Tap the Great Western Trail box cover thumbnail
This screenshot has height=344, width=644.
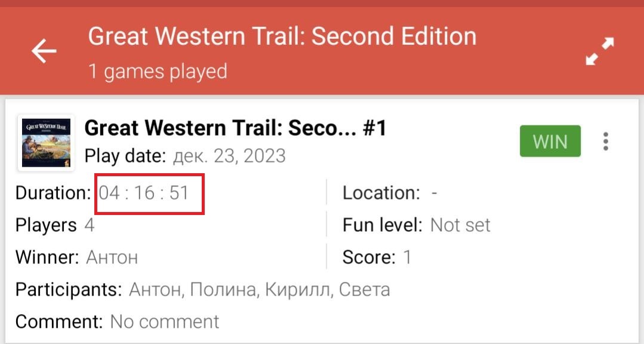tap(46, 143)
